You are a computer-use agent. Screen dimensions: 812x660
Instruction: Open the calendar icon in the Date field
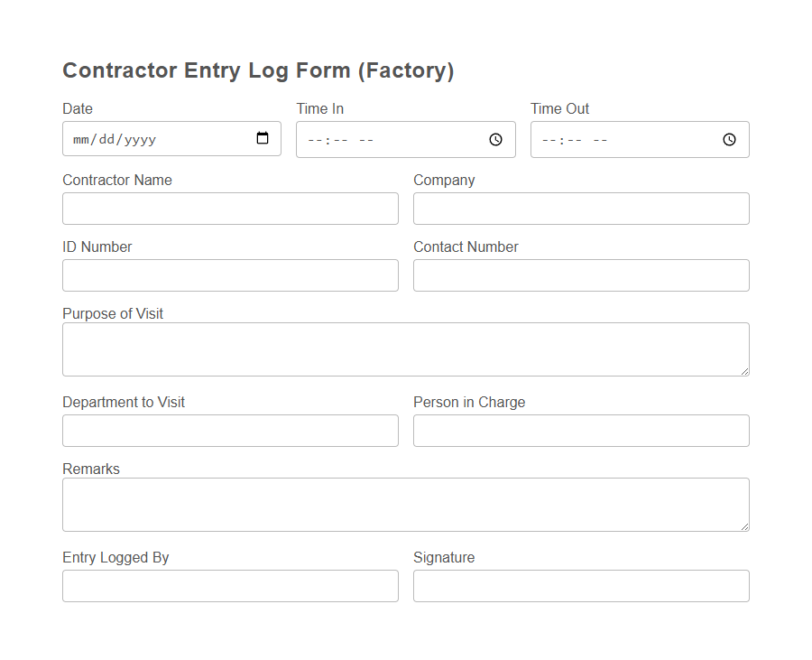pyautogui.click(x=263, y=138)
